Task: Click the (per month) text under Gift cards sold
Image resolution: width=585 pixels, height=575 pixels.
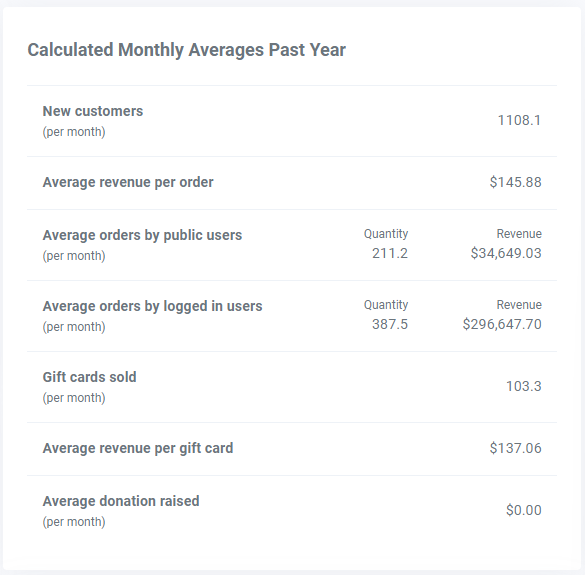Action: (x=74, y=398)
